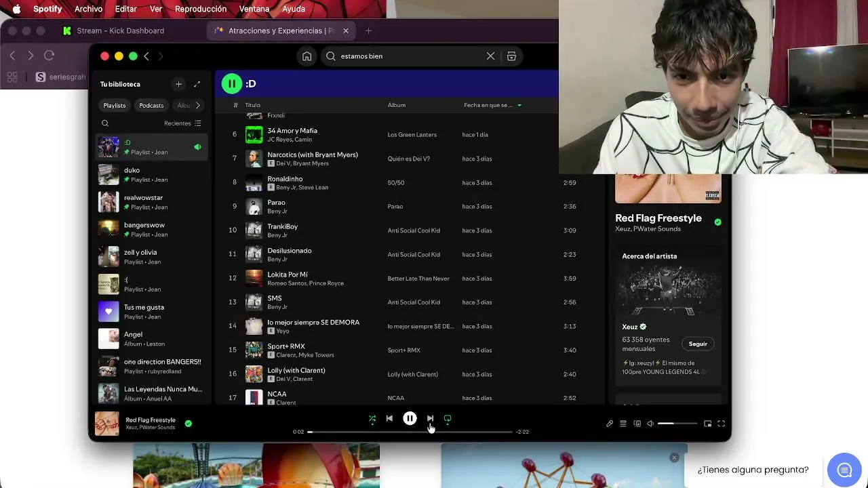Go back in the browser window
The image size is (868, 488).
pos(12,56)
